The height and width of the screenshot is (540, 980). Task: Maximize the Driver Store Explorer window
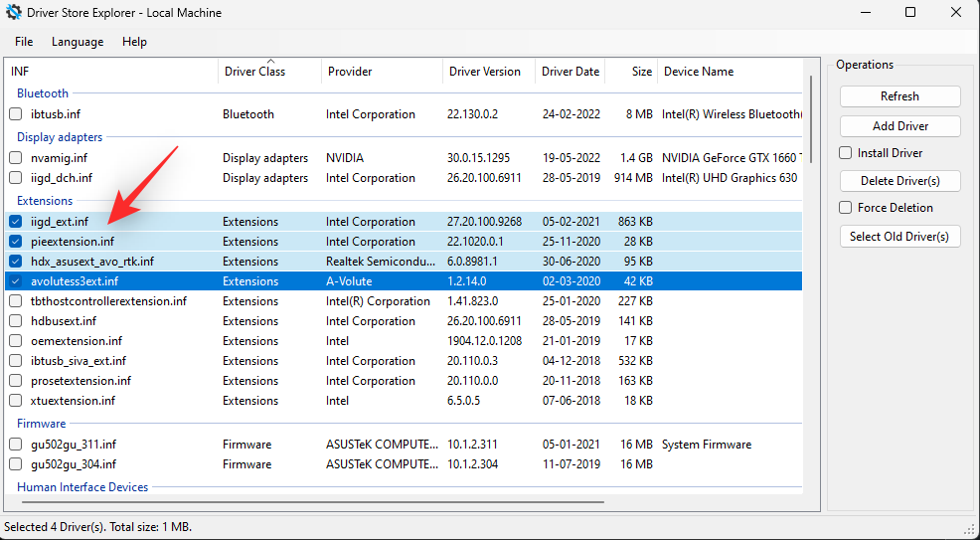[x=910, y=13]
